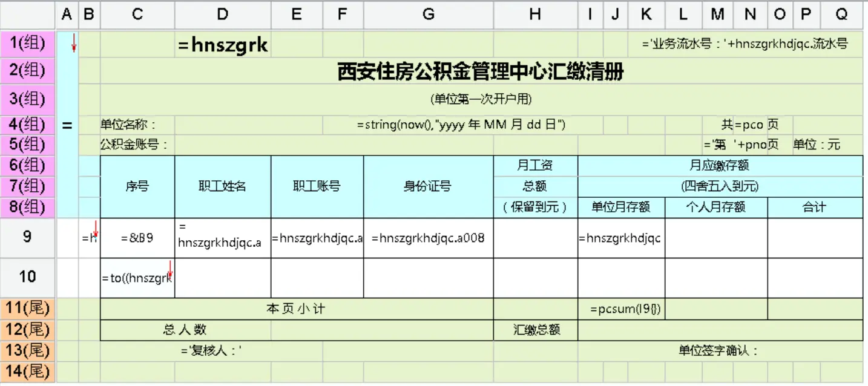This screenshot has height=386, width=868.
Task: Select cell containing =hnszgrk formula
Action: click(222, 44)
